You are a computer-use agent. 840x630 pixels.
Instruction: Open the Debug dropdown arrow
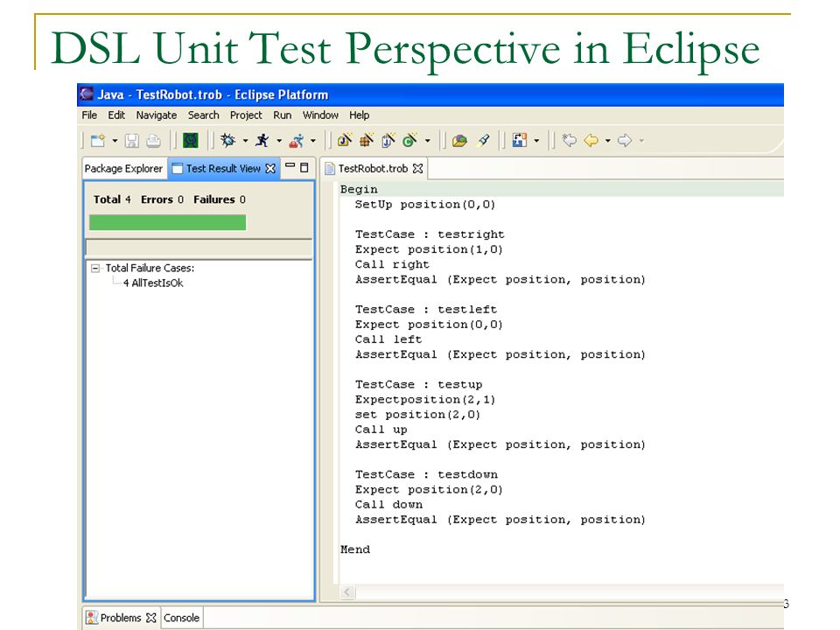click(245, 141)
